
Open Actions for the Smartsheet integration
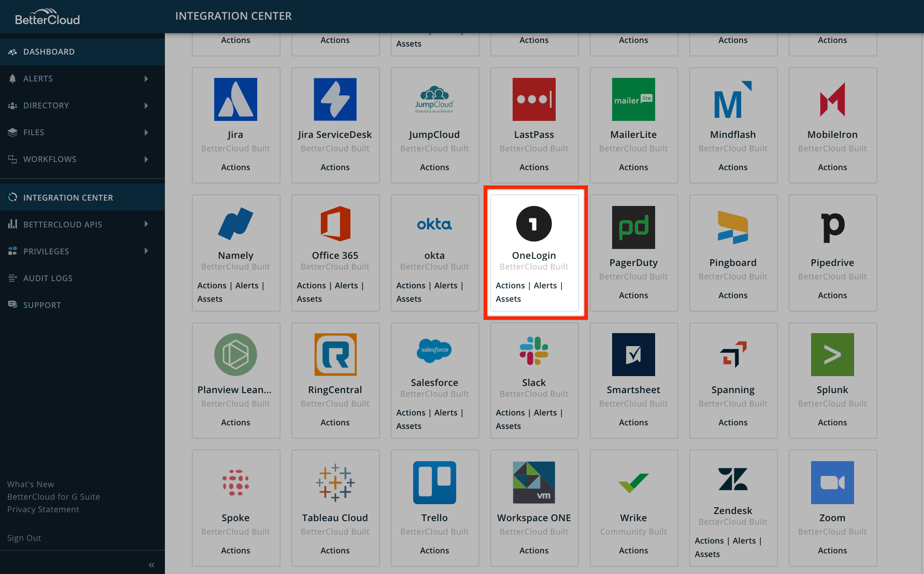click(x=633, y=422)
